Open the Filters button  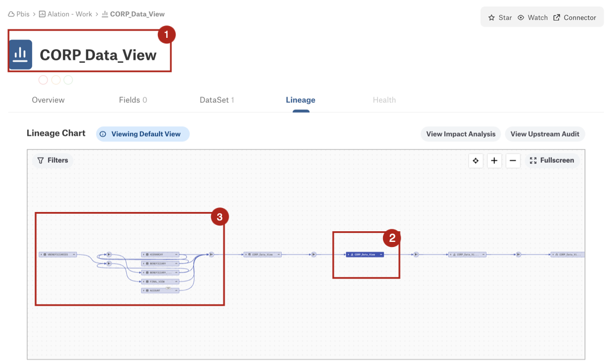(53, 161)
